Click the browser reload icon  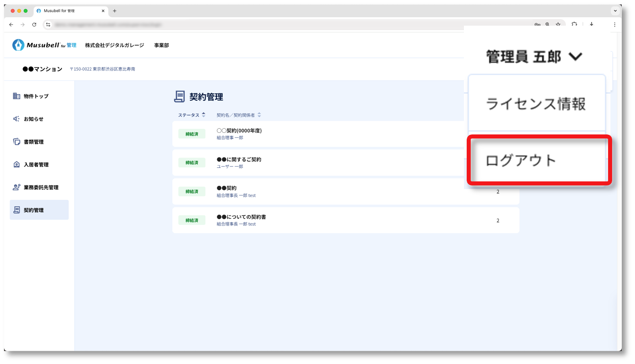pos(34,24)
